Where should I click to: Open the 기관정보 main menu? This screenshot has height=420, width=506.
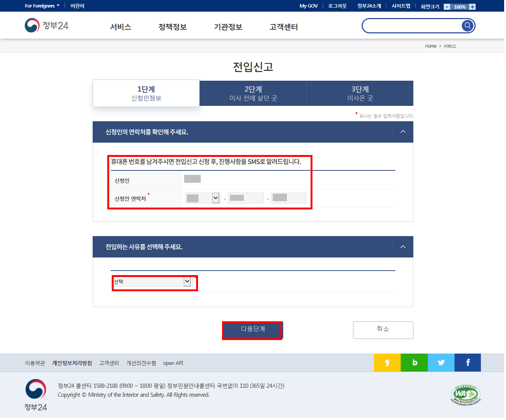[x=228, y=27]
